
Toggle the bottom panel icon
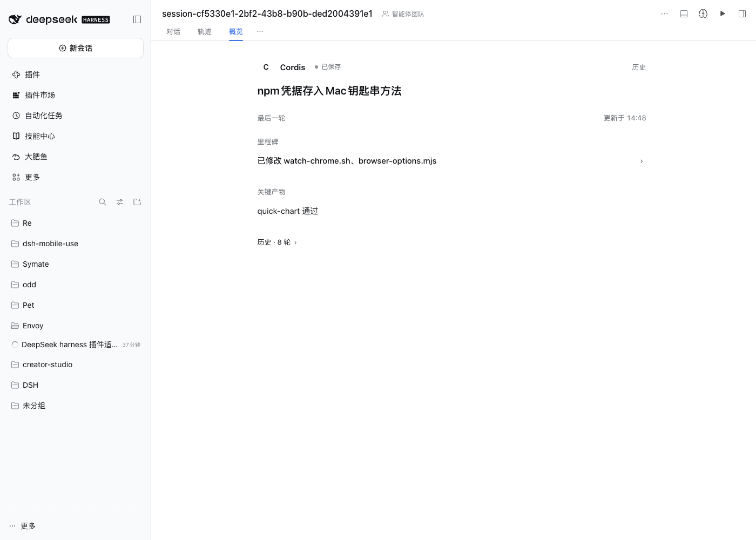click(684, 13)
